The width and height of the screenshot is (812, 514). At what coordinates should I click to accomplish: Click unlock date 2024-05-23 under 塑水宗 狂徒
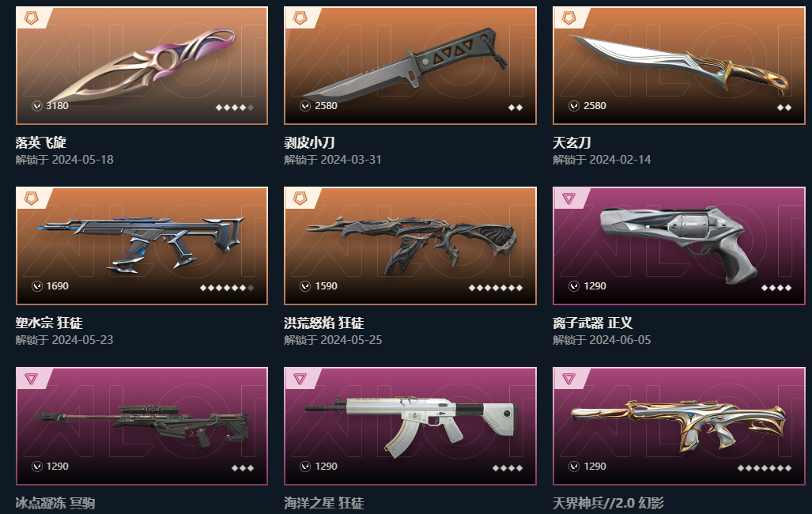pyautogui.click(x=82, y=340)
